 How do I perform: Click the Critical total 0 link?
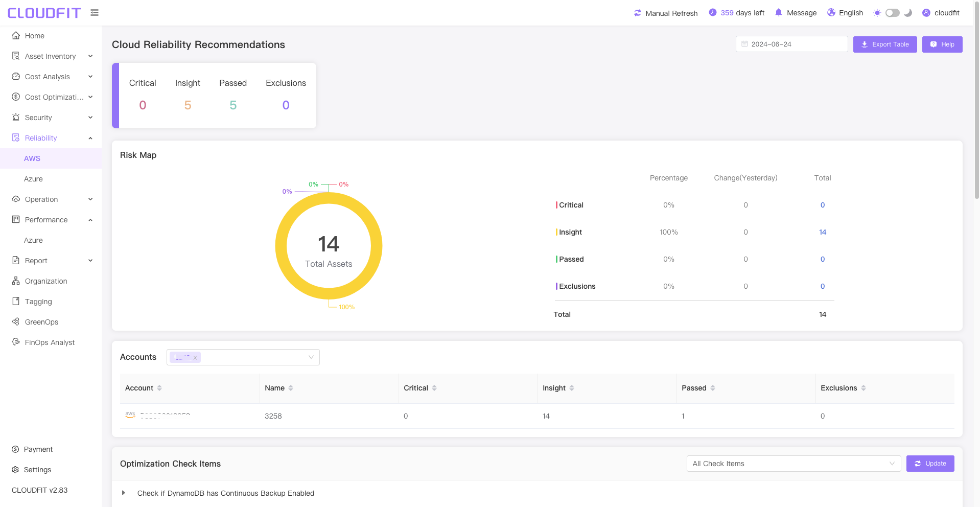823,205
